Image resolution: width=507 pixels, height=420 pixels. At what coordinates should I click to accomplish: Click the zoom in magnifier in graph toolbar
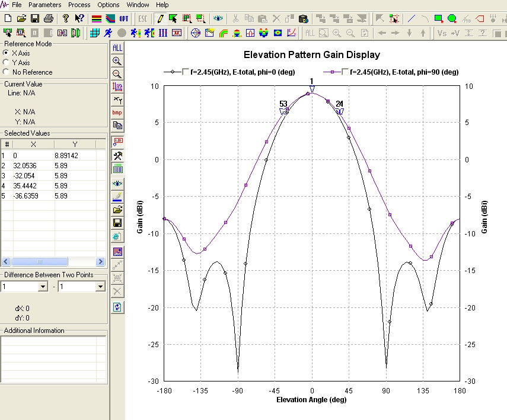pos(117,61)
